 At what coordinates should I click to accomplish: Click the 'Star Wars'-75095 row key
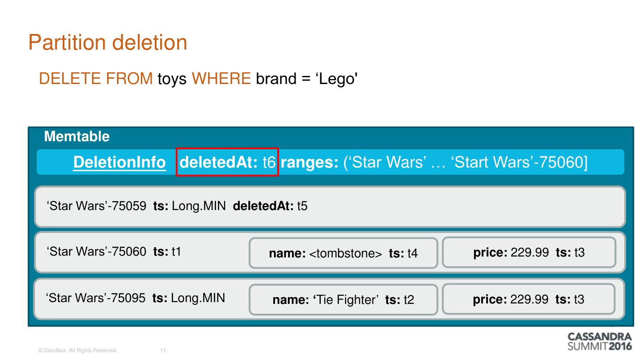pos(96,298)
